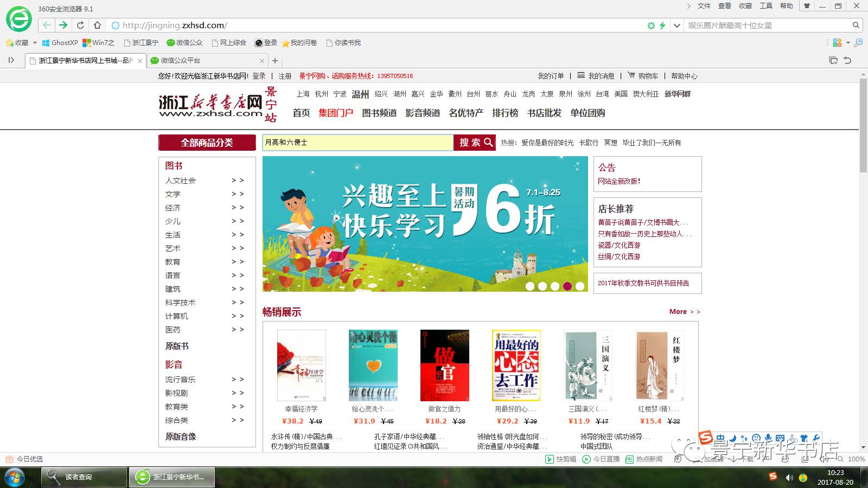
Task: Switch to the 微信公众平台 tab
Action: pyautogui.click(x=206, y=61)
